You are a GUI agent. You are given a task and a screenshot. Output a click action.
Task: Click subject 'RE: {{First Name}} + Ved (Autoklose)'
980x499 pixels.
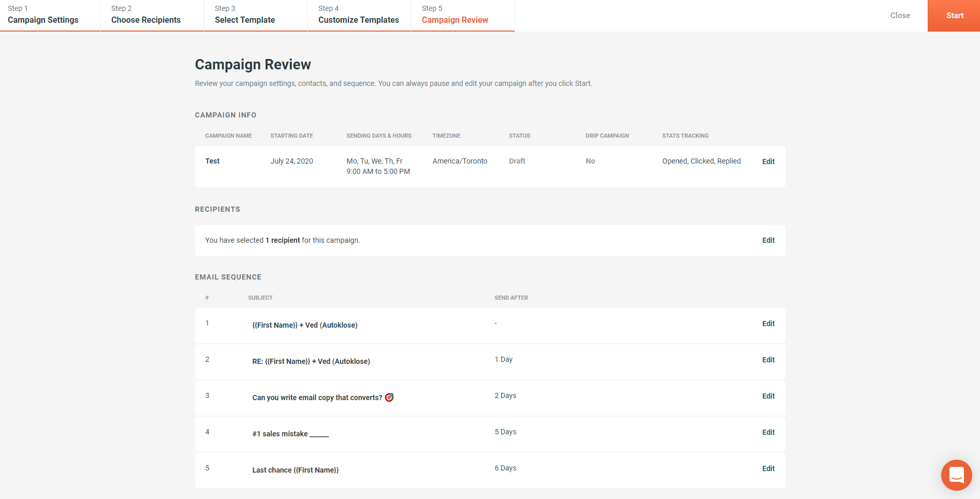pos(311,361)
